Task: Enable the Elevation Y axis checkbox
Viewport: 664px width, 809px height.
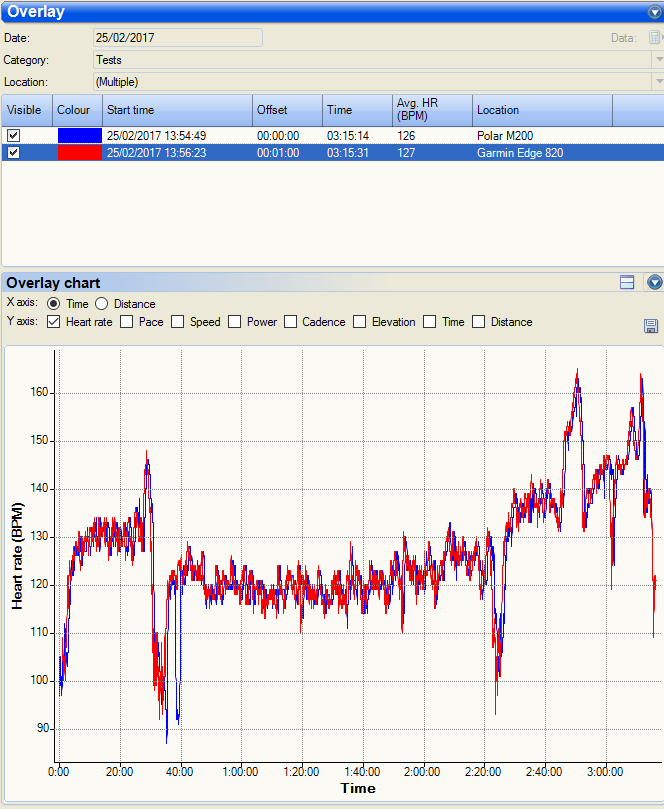Action: pos(360,322)
